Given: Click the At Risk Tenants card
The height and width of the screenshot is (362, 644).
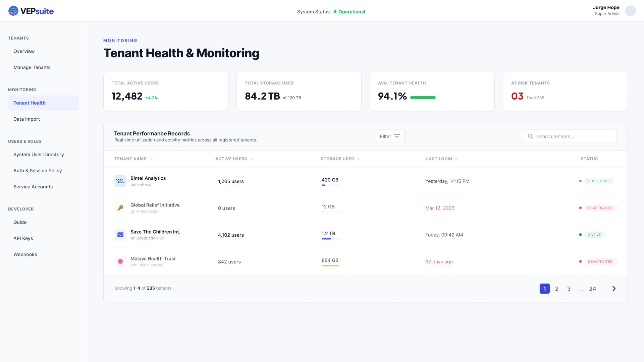Looking at the screenshot, I should pyautogui.click(x=565, y=92).
